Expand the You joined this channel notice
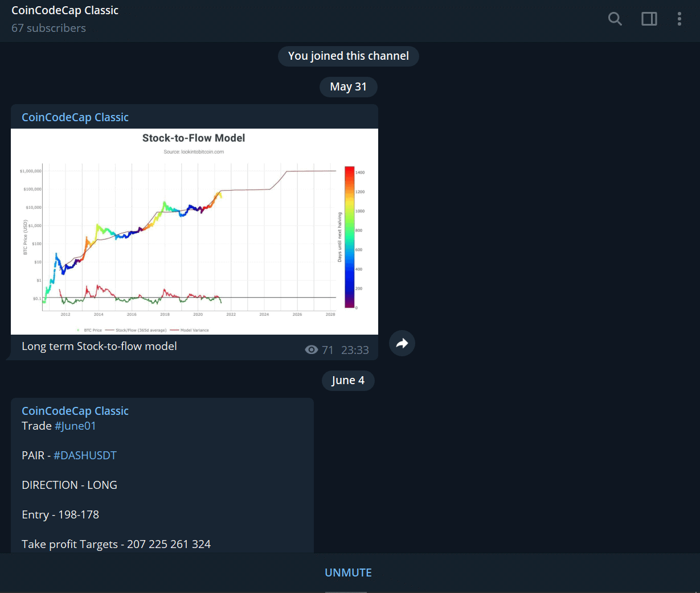The height and width of the screenshot is (593, 700). click(348, 56)
